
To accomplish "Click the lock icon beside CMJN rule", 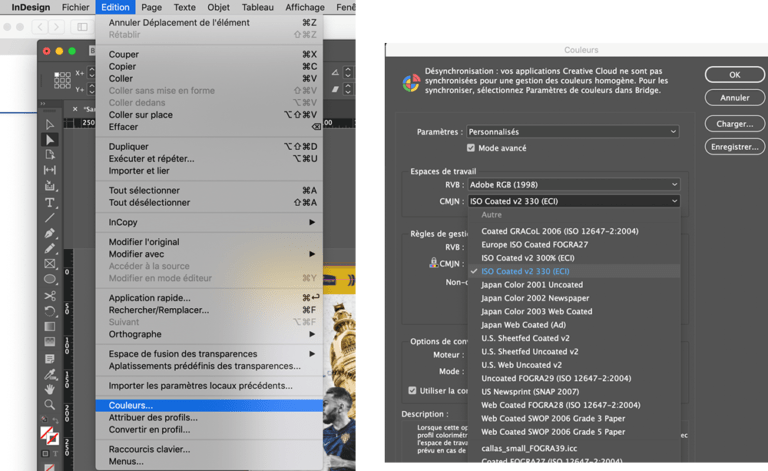I will (x=433, y=263).
